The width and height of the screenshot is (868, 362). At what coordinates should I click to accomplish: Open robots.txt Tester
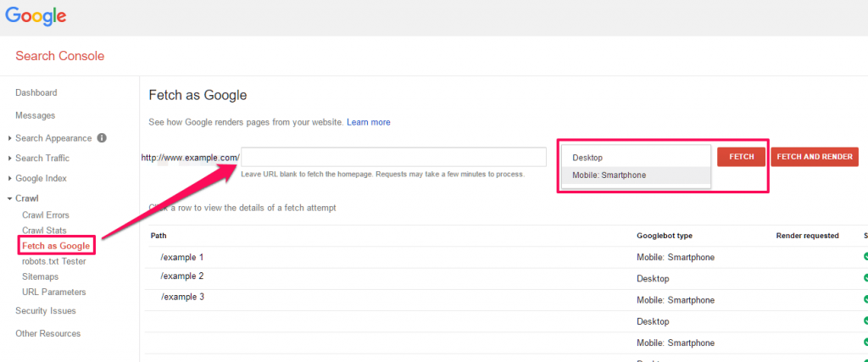click(x=53, y=261)
